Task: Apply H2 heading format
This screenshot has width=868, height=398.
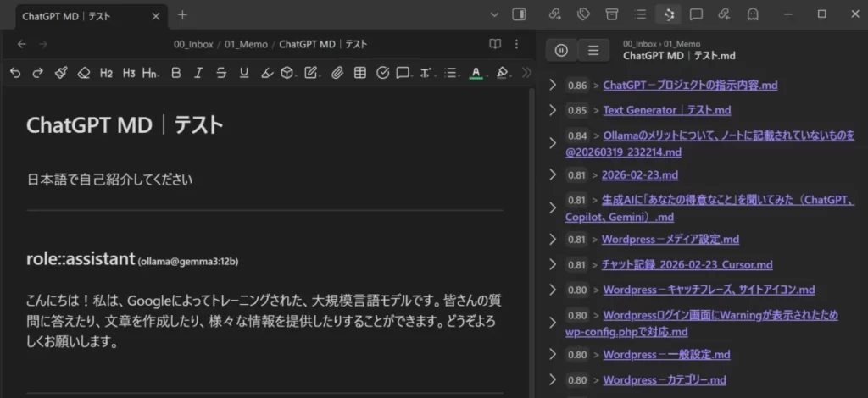Action: [x=106, y=73]
